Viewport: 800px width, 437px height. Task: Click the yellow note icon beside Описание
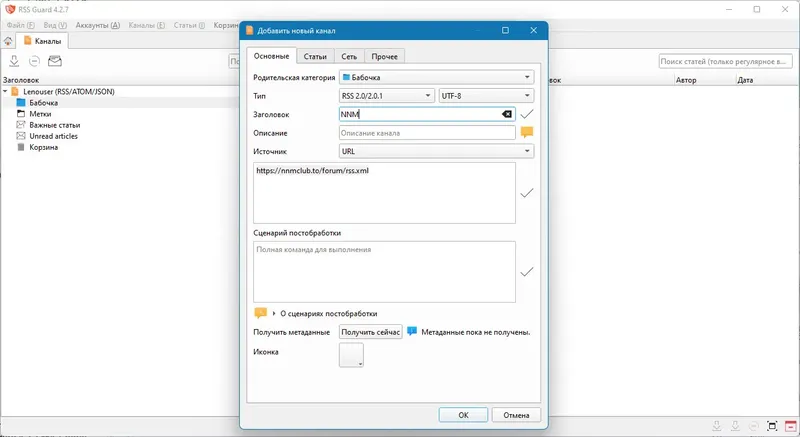click(x=527, y=133)
